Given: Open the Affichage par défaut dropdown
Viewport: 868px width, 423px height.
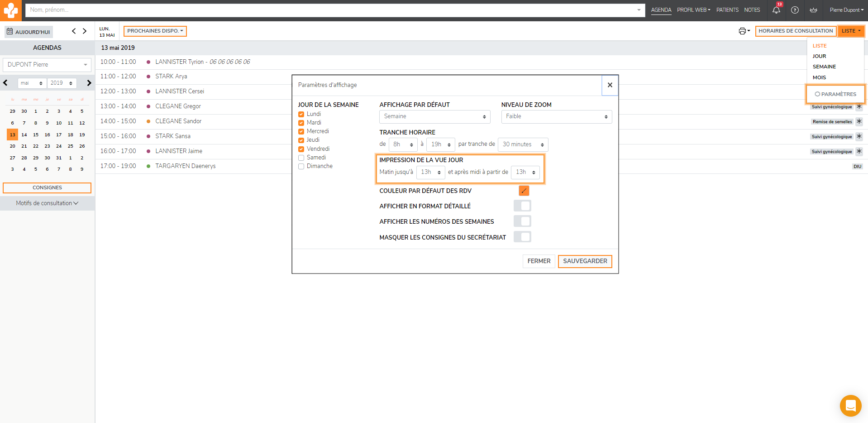Looking at the screenshot, I should 434,117.
